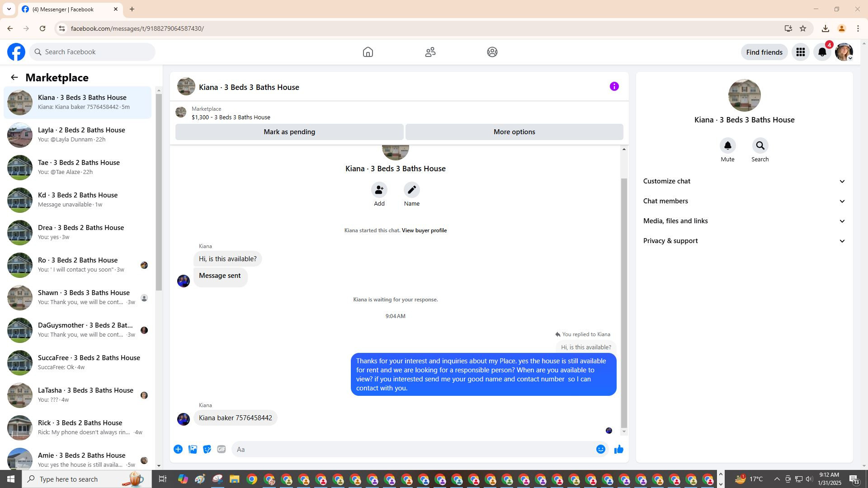The image size is (868, 488).
Task: Click the message thread vertical scrollbar
Action: pos(624,303)
